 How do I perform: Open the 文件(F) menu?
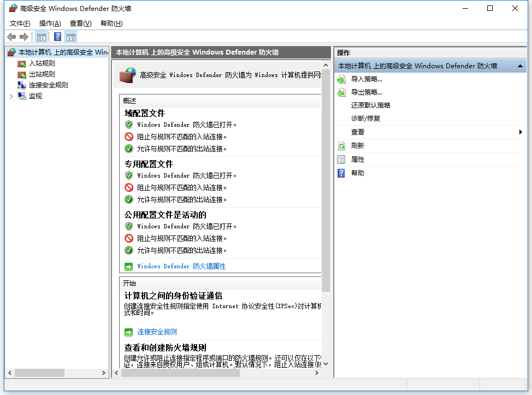20,23
